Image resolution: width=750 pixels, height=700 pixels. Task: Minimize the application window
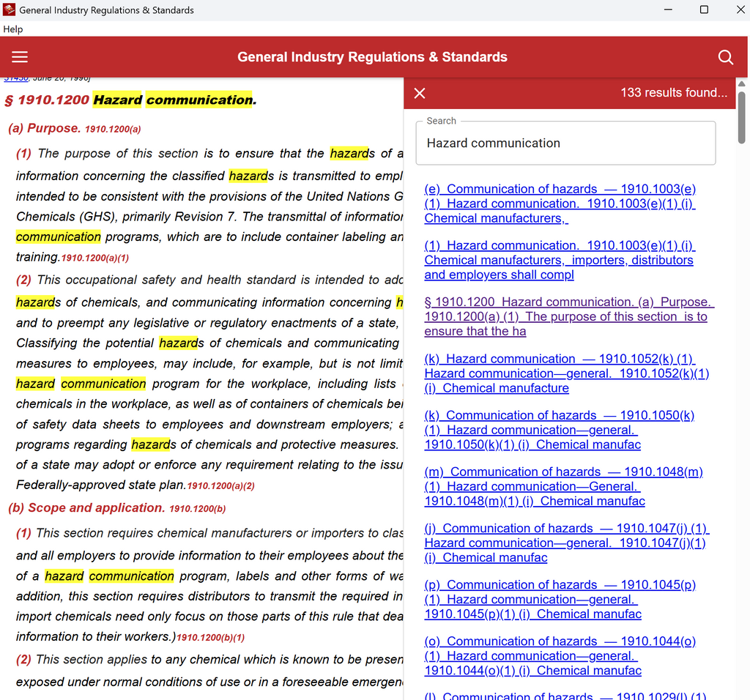[668, 10]
